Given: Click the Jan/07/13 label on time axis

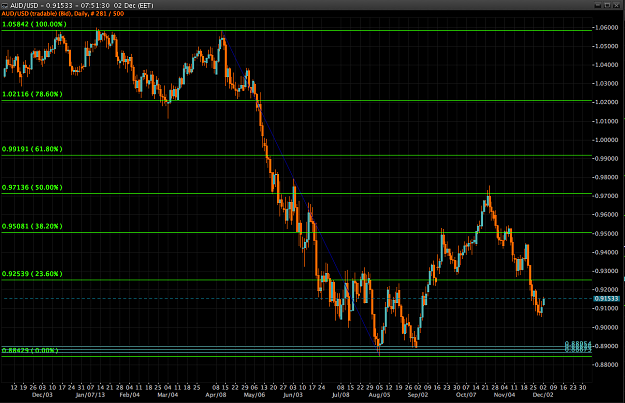Looking at the screenshot, I should 90,395.
